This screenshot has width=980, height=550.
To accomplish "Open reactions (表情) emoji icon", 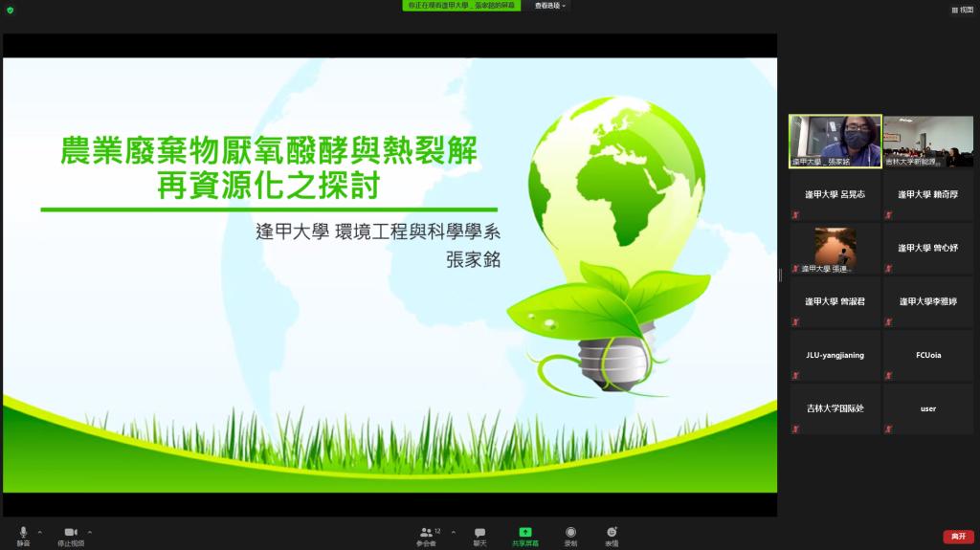I will click(x=612, y=532).
